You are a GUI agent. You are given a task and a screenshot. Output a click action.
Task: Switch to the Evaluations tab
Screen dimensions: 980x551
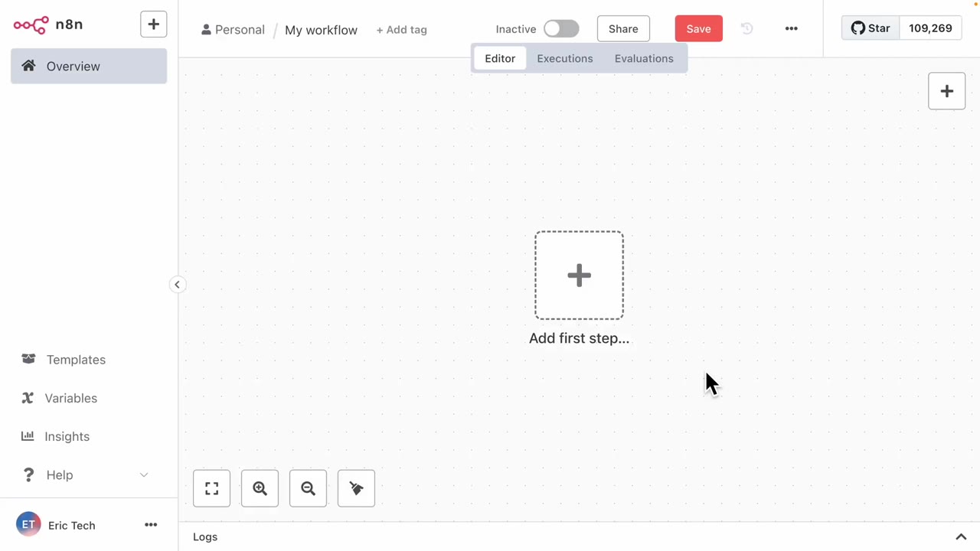pyautogui.click(x=644, y=58)
